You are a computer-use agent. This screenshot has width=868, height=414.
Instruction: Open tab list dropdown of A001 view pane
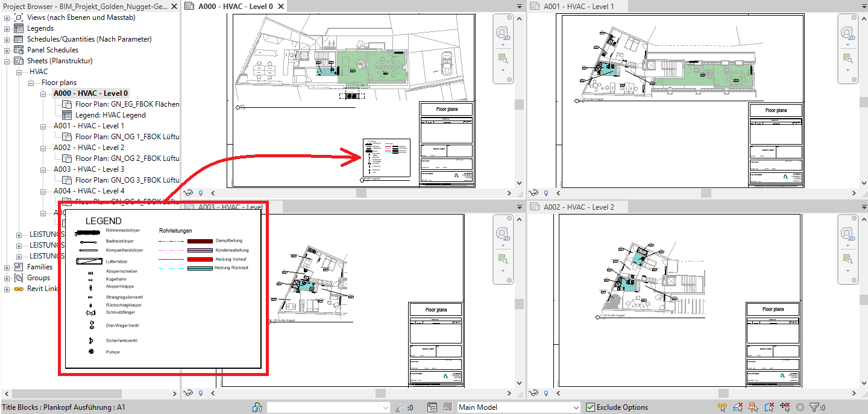point(864,6)
